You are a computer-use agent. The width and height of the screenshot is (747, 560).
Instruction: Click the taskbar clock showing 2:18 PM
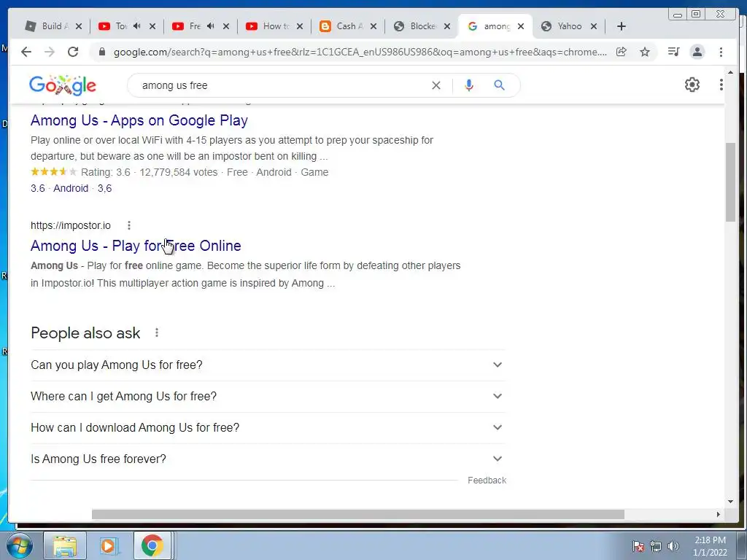pos(710,545)
